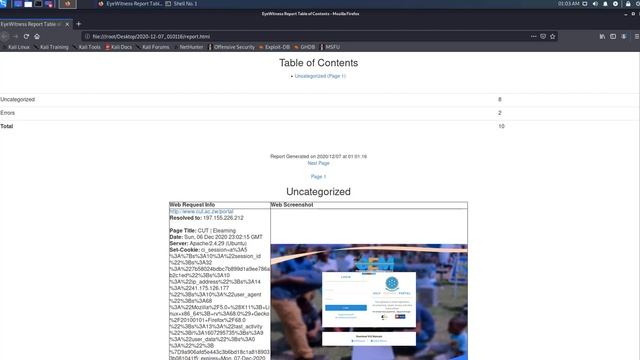Click the web screenshot thumbnail of portal
This screenshot has height=360, width=640.
[369, 302]
